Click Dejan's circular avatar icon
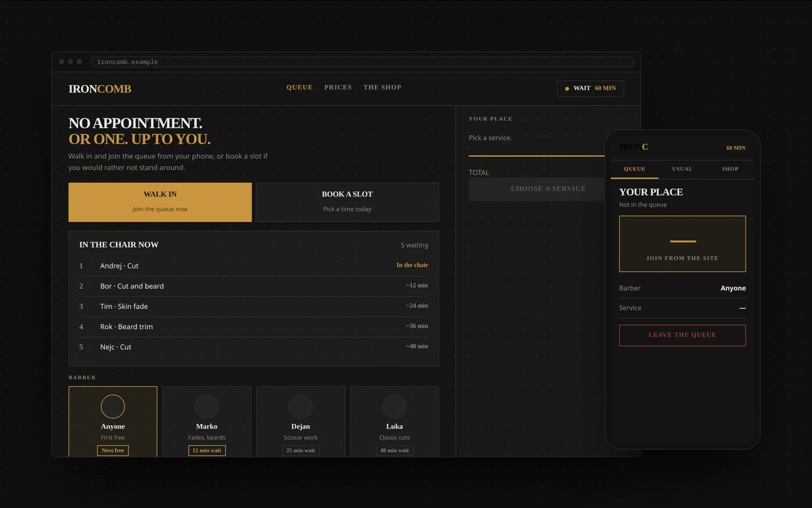812x508 pixels. point(300,407)
